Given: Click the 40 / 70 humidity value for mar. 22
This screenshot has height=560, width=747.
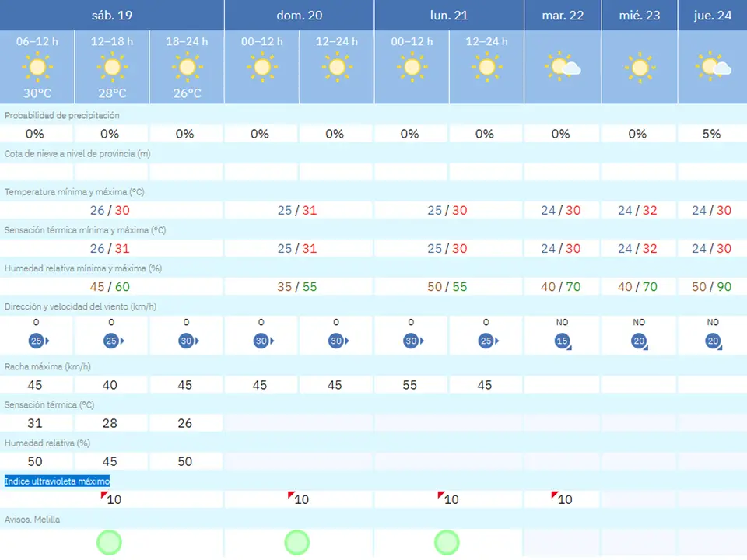Looking at the screenshot, I should [x=561, y=287].
